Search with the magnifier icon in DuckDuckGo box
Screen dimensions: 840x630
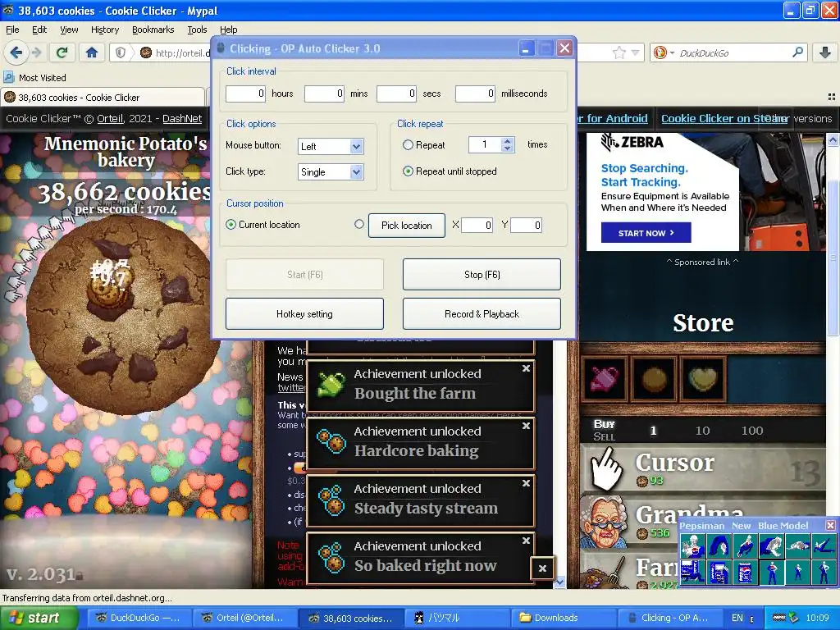click(x=797, y=52)
